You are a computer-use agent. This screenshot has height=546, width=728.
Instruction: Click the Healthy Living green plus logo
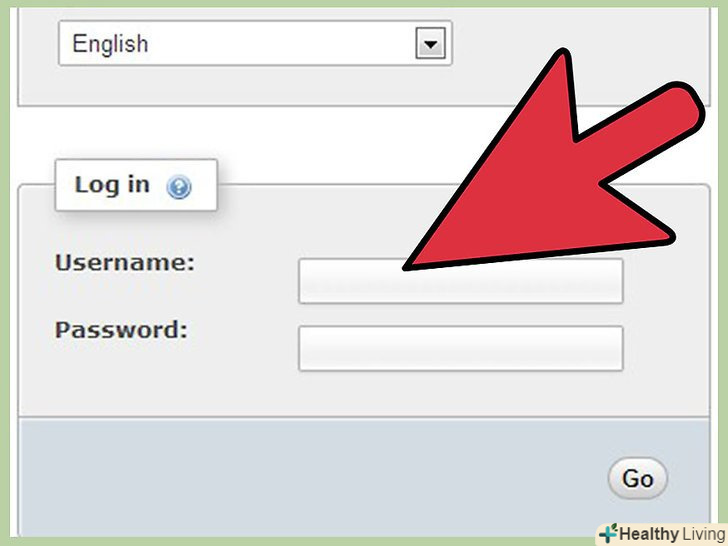[608, 533]
